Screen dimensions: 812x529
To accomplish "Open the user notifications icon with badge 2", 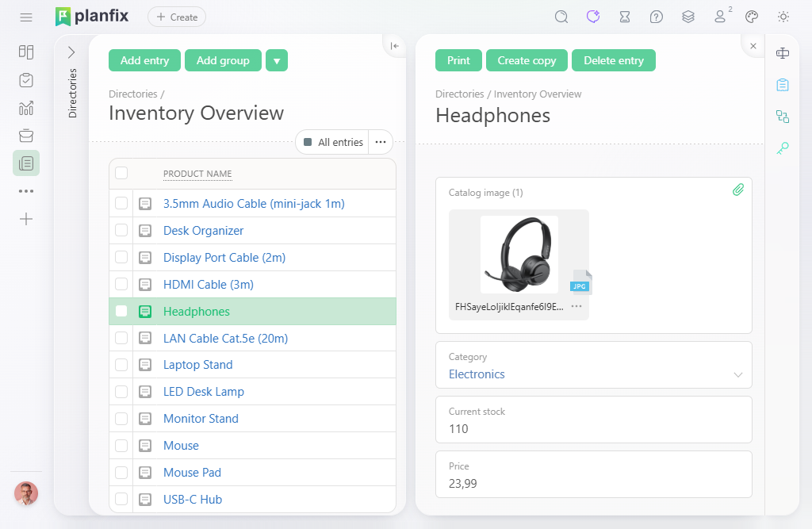I will [720, 17].
